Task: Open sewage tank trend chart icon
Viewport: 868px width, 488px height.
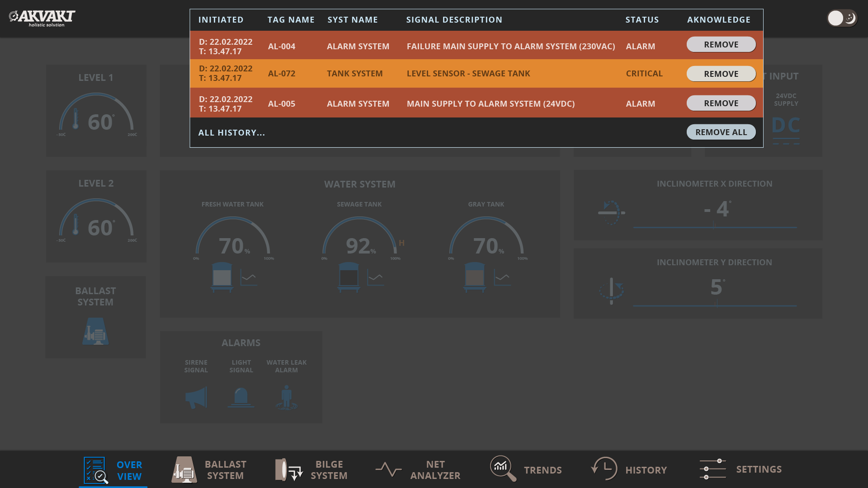Action: click(x=375, y=277)
